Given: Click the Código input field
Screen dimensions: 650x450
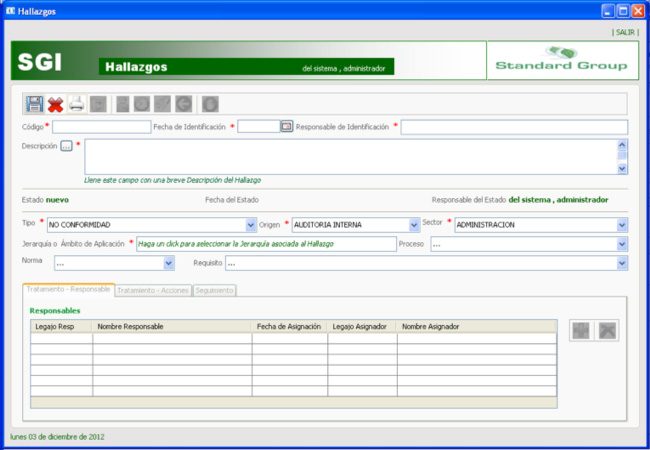Looking at the screenshot, I should coord(101,127).
